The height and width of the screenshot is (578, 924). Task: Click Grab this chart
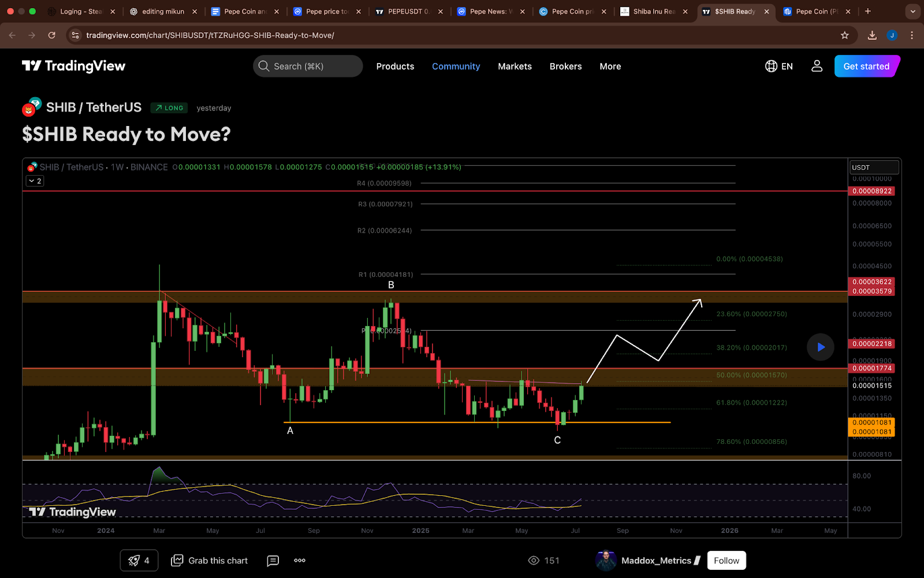(210, 560)
